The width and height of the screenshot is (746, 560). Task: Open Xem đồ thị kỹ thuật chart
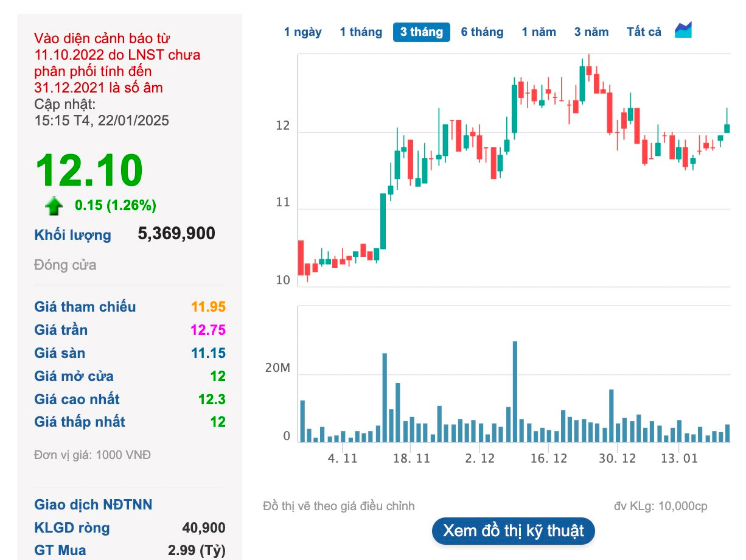point(513,530)
